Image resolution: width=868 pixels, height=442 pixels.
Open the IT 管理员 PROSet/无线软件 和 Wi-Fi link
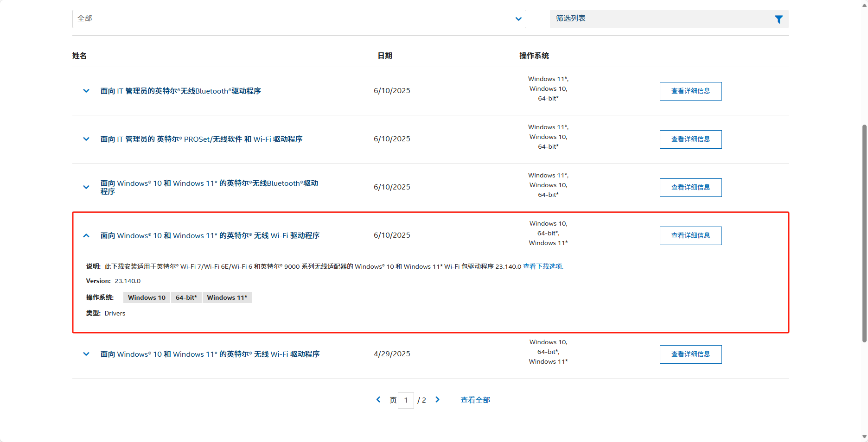[201, 139]
